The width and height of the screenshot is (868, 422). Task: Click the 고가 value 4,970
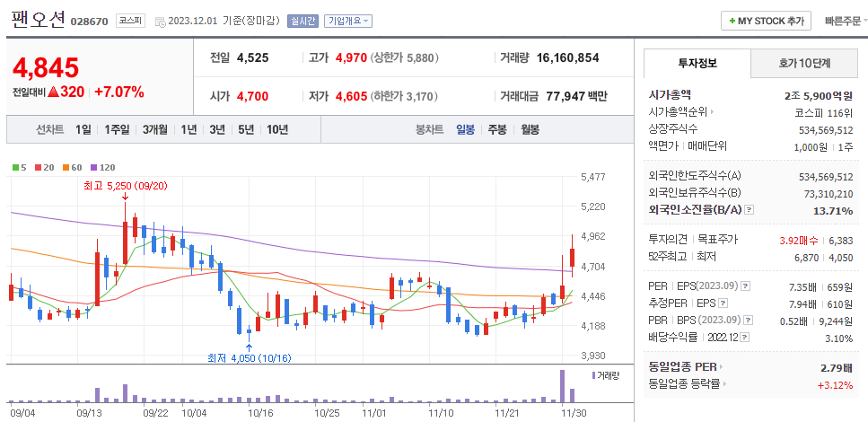351,57
